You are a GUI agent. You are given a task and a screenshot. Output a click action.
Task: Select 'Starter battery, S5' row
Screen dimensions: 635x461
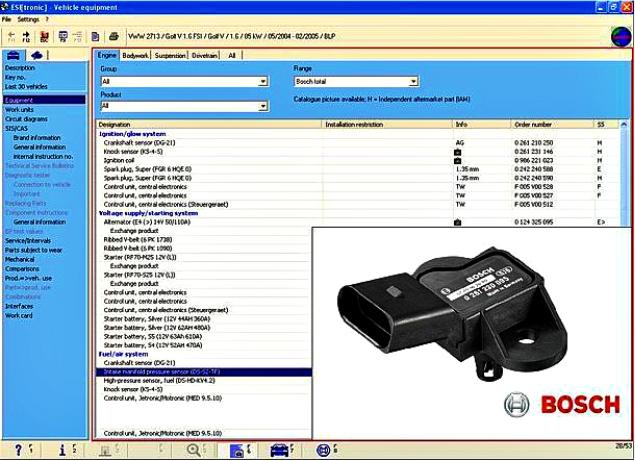pos(204,337)
